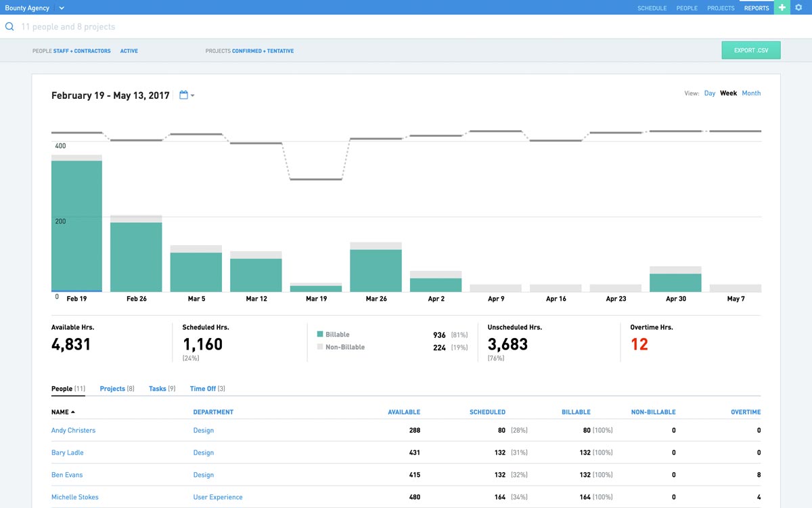Open Andy Christers' profile link
812x508 pixels.
tap(73, 430)
